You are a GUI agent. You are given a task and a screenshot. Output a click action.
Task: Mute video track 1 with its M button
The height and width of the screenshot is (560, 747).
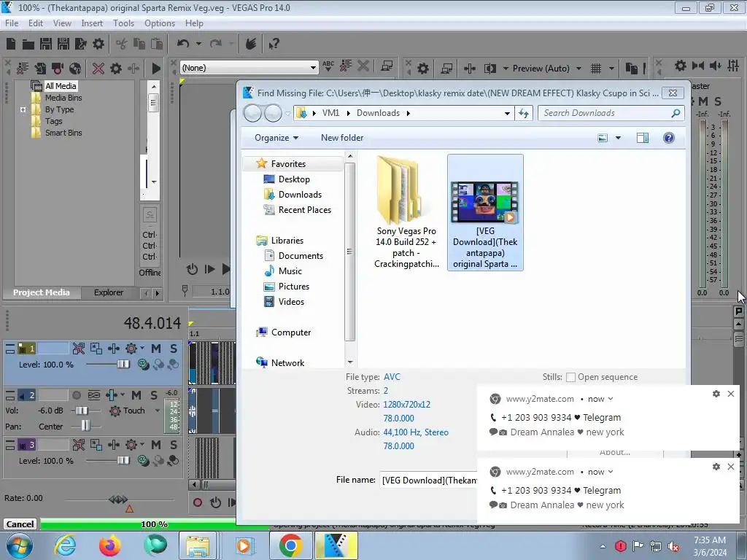[156, 349]
